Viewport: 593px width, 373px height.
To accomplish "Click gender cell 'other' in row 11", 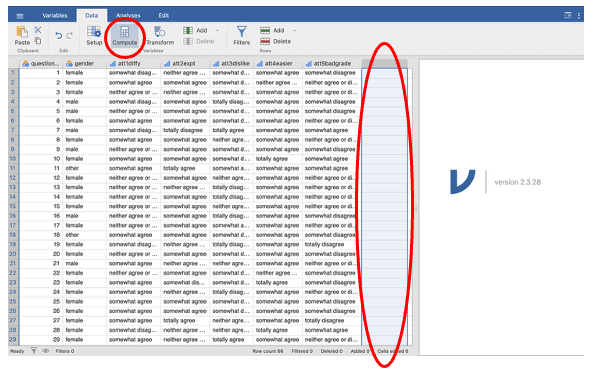I will [x=85, y=168].
